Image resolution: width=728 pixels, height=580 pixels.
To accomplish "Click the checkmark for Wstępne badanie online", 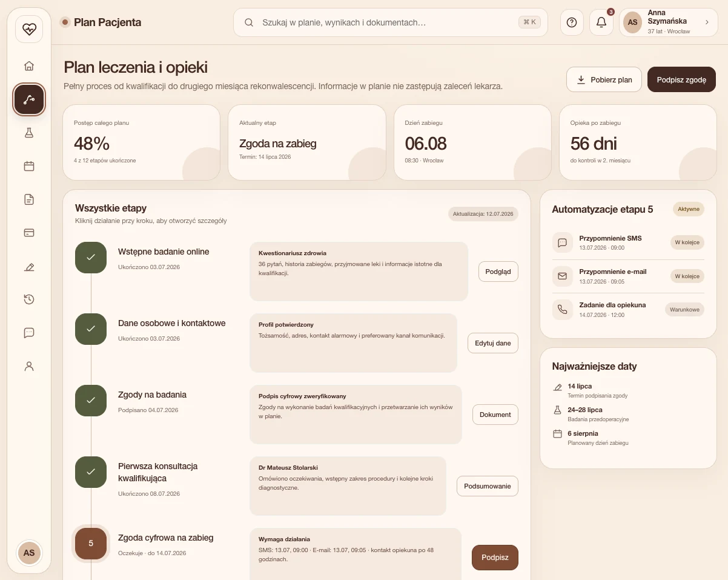I will 91,257.
